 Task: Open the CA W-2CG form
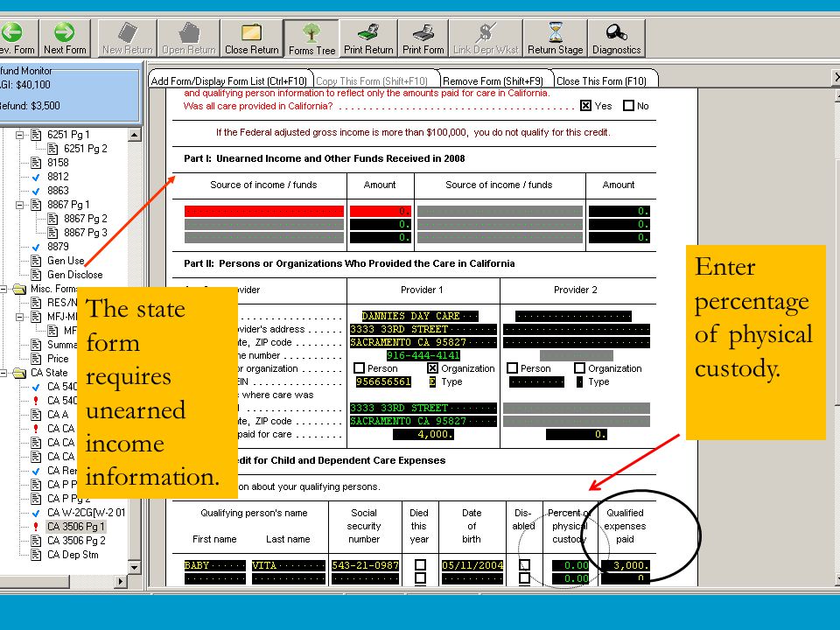pos(86,513)
